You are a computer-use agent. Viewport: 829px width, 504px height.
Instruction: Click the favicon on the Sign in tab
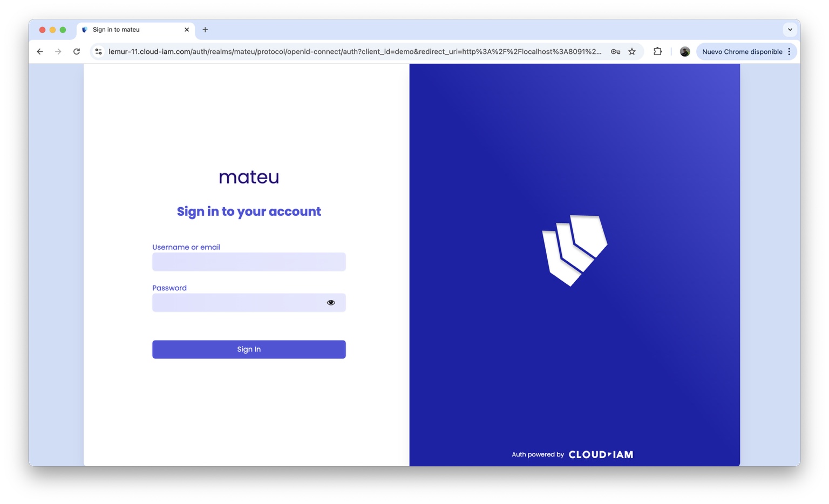84,30
